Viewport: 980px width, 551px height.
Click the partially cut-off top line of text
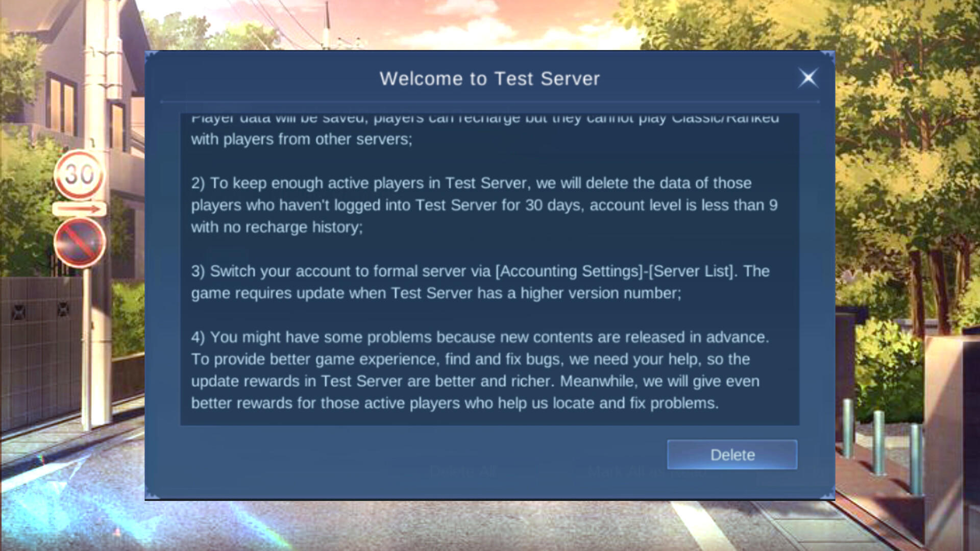[485, 119]
